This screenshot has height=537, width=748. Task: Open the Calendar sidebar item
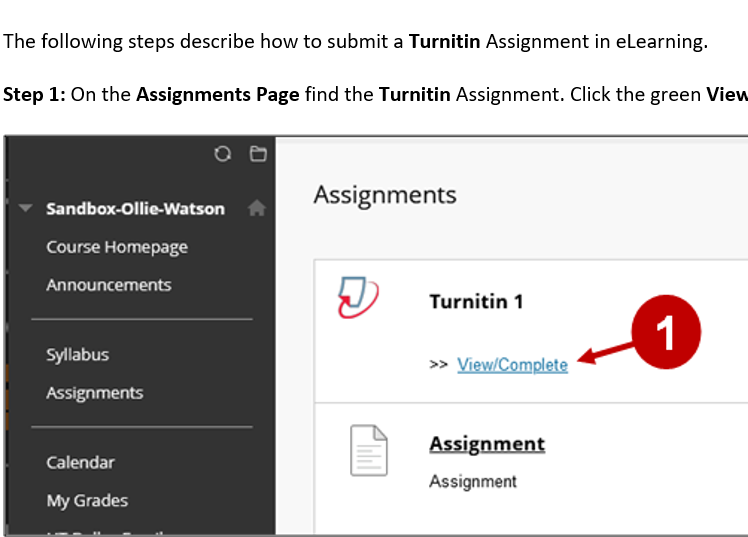[x=80, y=463]
